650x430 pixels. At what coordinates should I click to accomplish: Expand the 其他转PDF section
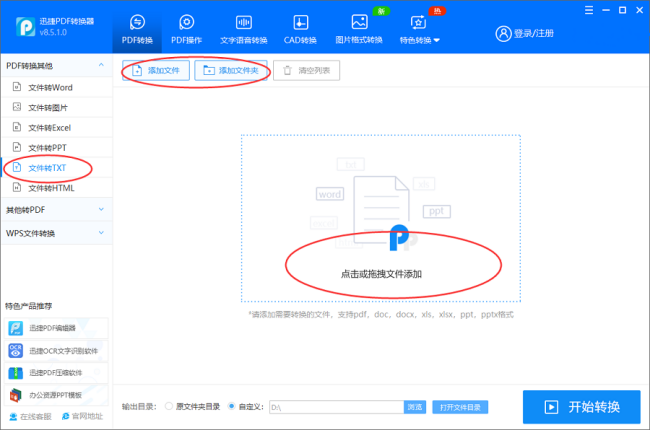point(57,210)
